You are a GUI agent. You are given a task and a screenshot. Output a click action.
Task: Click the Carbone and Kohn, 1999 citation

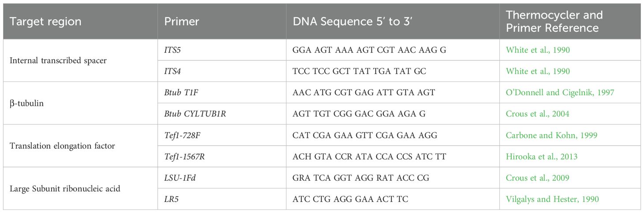point(551,135)
